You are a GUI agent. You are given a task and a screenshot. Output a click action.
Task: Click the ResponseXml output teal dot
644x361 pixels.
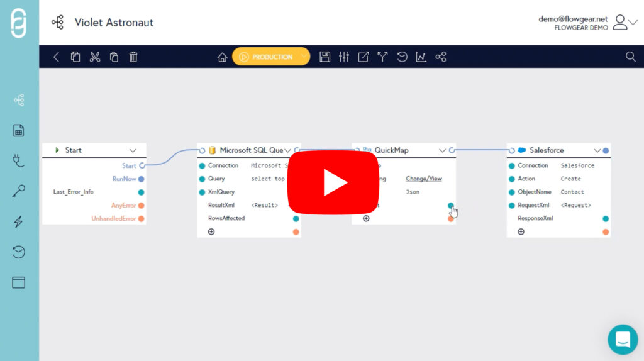tap(606, 218)
